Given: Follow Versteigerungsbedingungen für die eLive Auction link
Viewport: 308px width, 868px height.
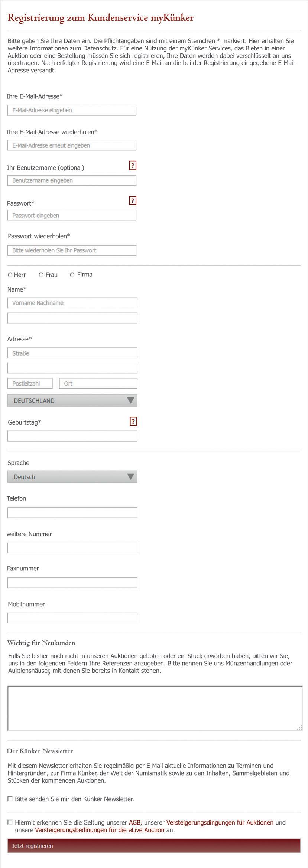Looking at the screenshot, I should (100, 830).
